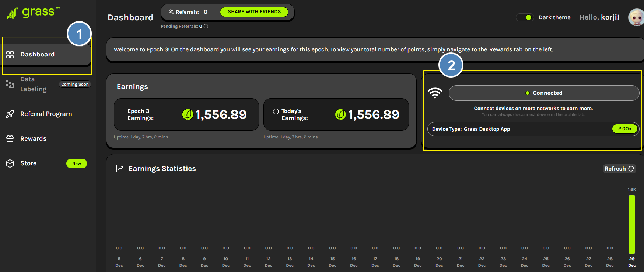Viewport: 644px width, 272px height.
Task: Click the Pending Referrals info icon
Action: tap(206, 26)
